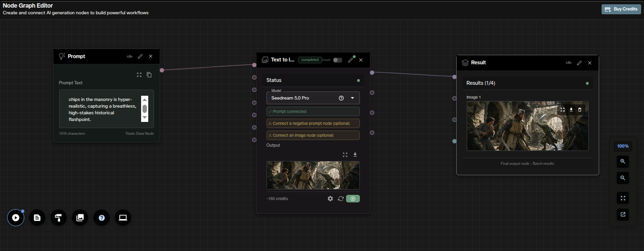Screen dimensions: 644x251
Task: Click the 1419 characters label
Action: 72,133
